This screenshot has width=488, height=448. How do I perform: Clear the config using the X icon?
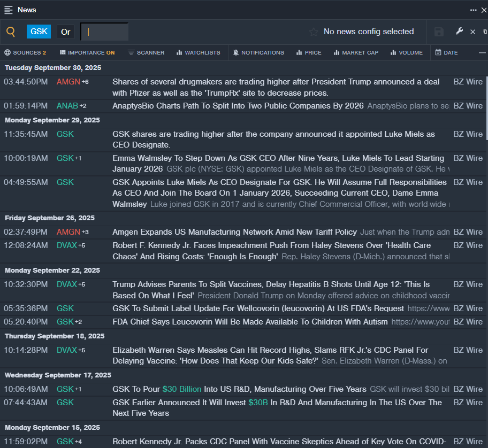(x=472, y=32)
